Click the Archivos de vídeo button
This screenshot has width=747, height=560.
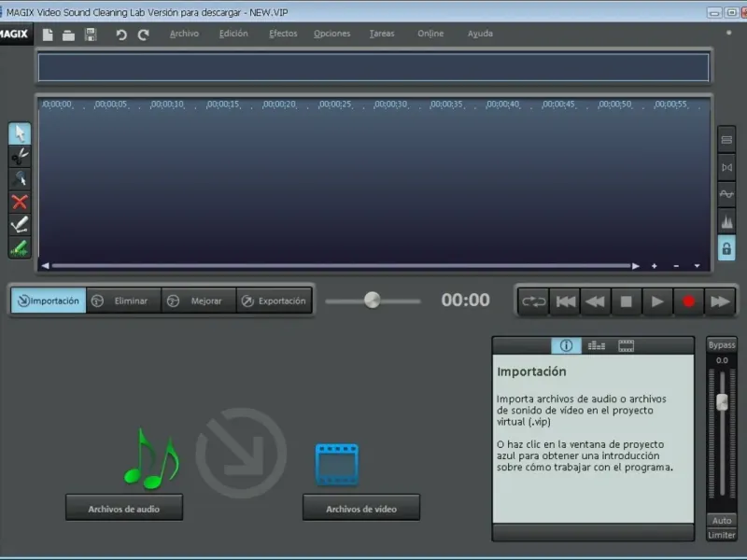click(361, 508)
